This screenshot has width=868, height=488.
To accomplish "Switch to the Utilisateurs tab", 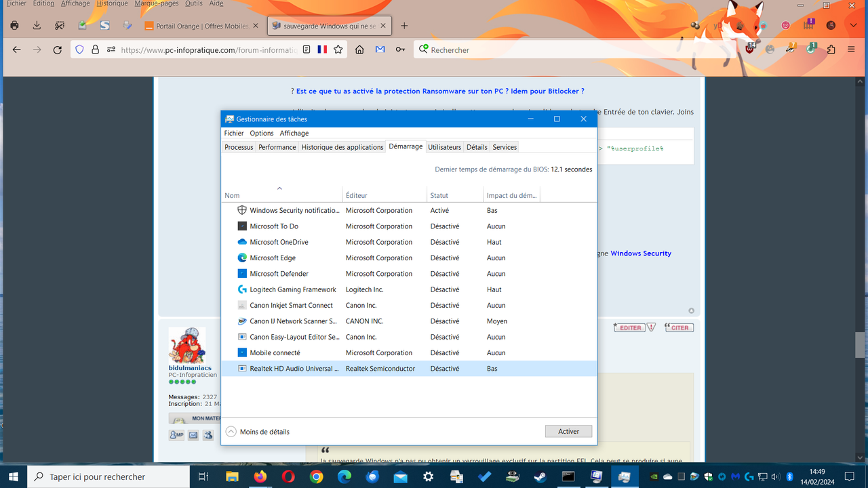I will [x=445, y=147].
